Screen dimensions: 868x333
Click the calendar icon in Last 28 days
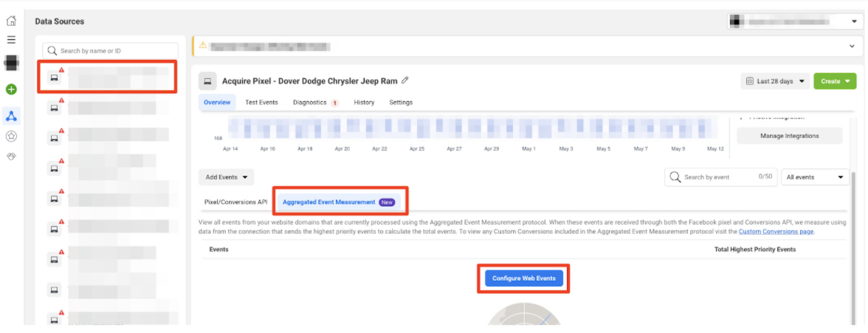coord(750,81)
